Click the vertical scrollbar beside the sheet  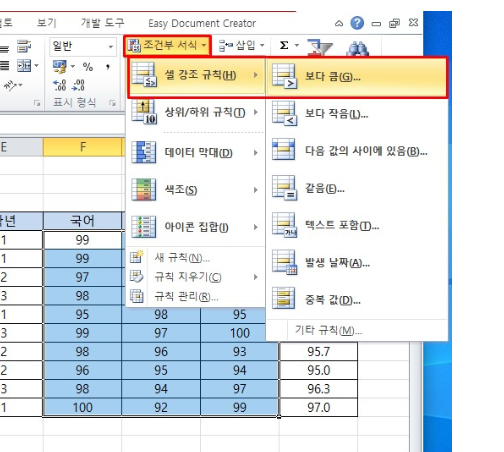pos(416,397)
